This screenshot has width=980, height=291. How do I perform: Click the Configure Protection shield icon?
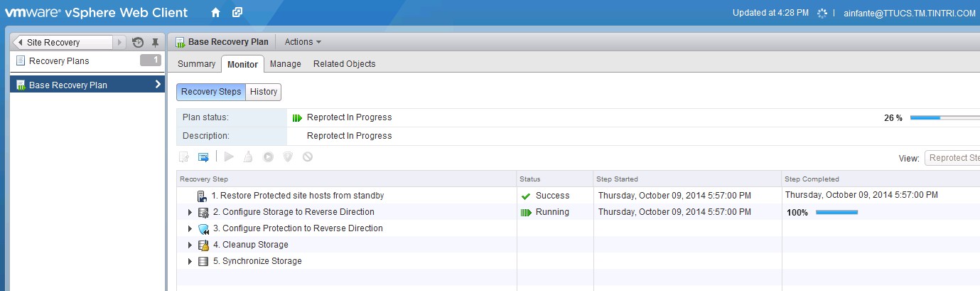tap(203, 228)
